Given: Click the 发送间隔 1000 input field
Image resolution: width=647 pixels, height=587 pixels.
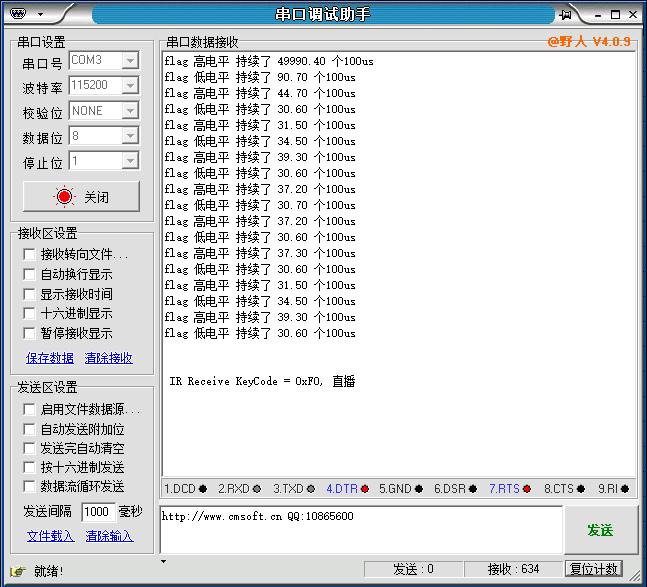Looking at the screenshot, I should click(x=97, y=512).
